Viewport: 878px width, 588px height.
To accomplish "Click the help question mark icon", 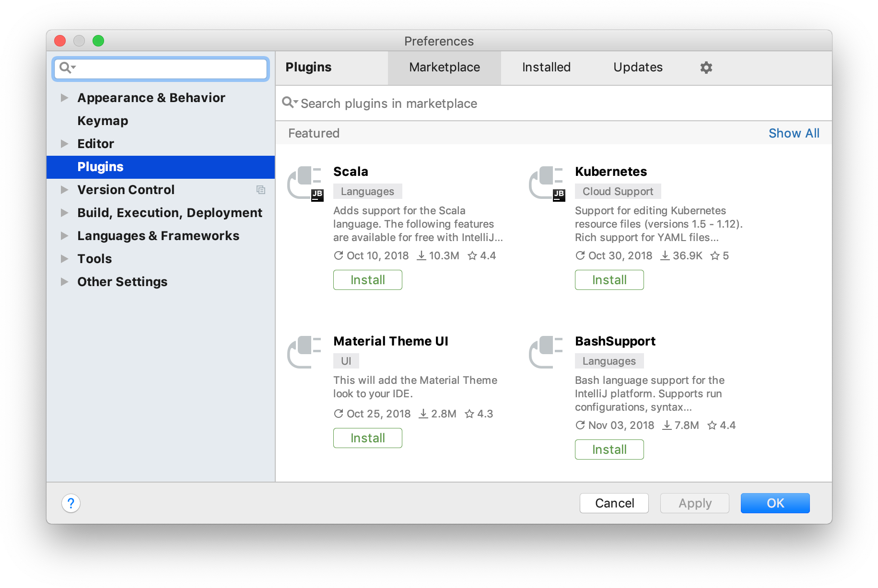I will pyautogui.click(x=71, y=503).
